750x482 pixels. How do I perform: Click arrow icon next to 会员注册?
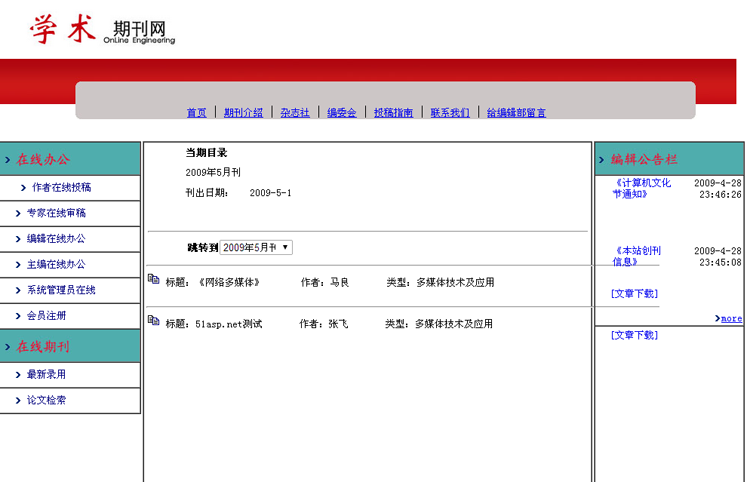coord(18,316)
